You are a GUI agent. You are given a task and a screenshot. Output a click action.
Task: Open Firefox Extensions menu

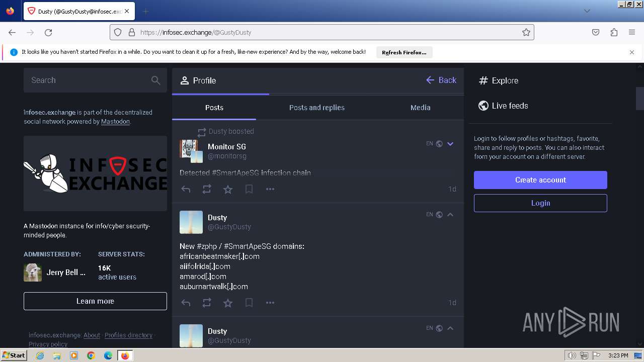[614, 32]
